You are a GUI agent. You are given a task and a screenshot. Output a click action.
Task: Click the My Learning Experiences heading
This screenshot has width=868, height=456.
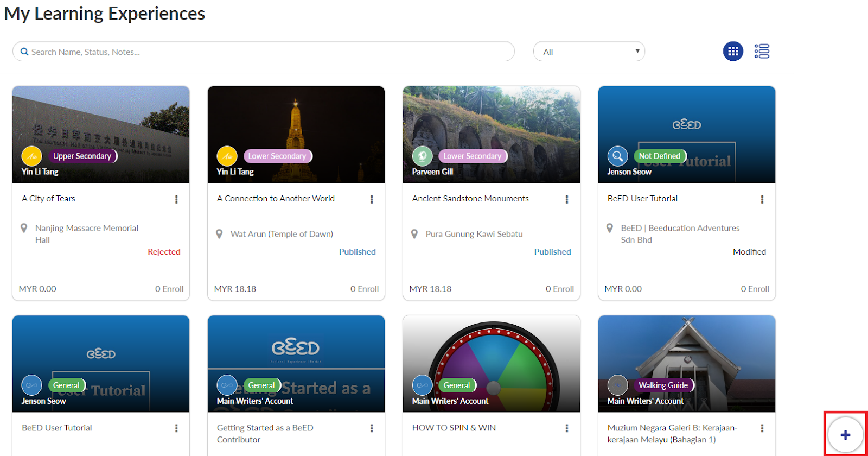click(105, 14)
